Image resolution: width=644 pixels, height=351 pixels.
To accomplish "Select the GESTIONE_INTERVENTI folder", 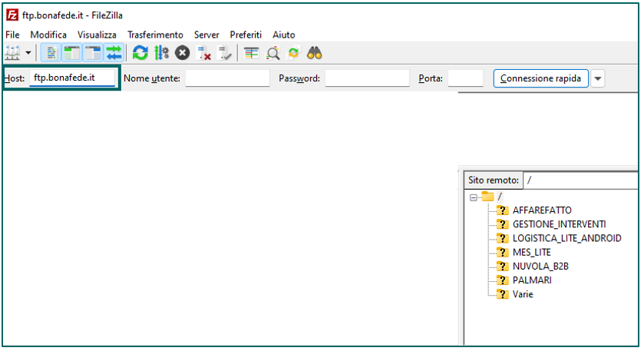I will click(559, 224).
